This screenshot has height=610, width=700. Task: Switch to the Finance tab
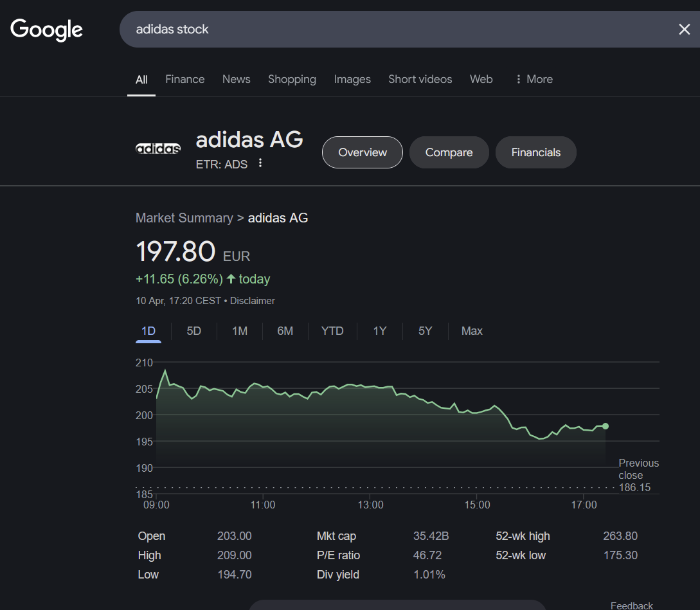(185, 79)
